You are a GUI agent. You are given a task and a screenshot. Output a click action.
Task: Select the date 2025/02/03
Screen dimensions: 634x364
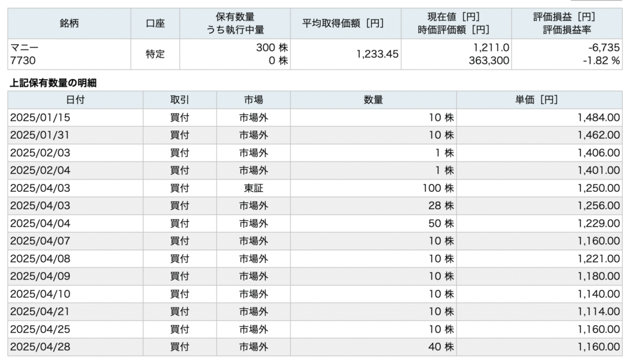pos(40,153)
